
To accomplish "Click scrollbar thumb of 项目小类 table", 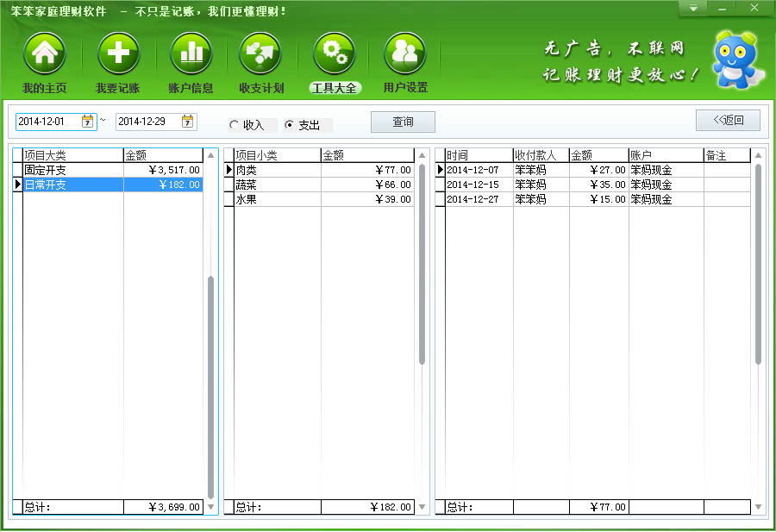I will (x=422, y=264).
